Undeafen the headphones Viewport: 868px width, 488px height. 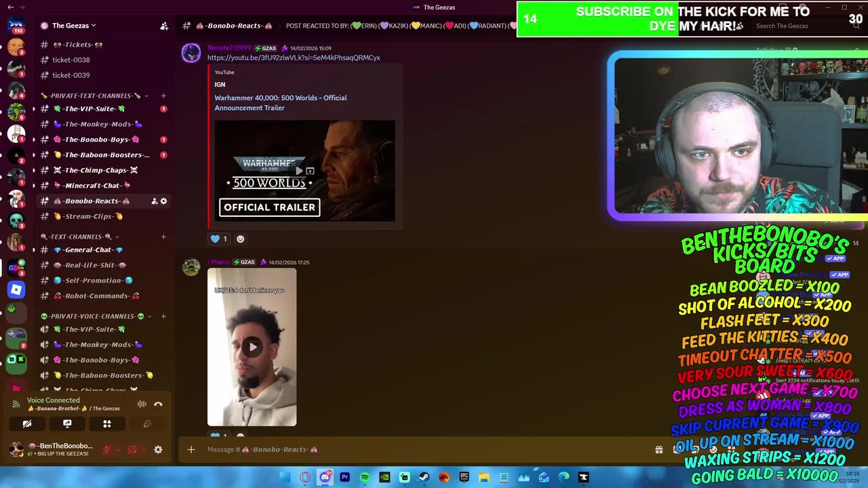click(x=132, y=449)
